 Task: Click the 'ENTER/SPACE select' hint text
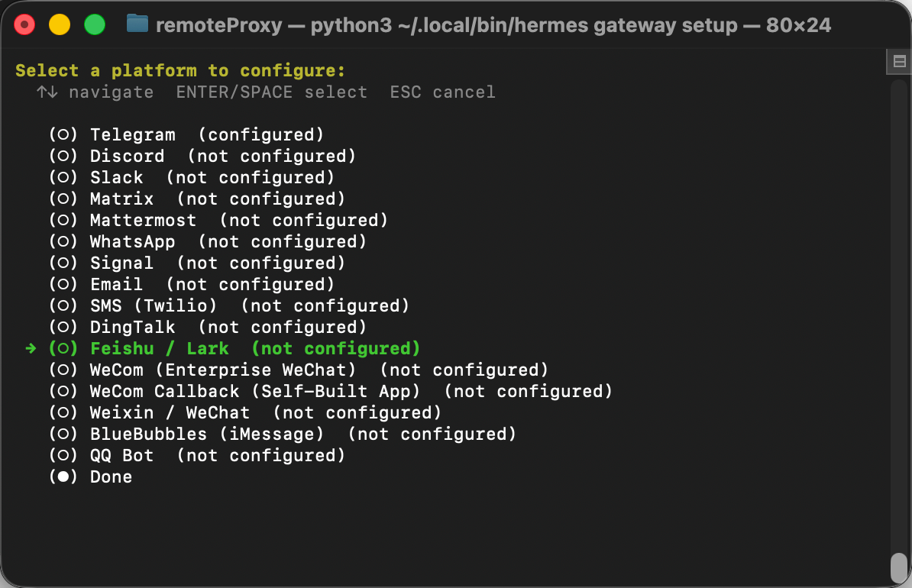click(272, 92)
